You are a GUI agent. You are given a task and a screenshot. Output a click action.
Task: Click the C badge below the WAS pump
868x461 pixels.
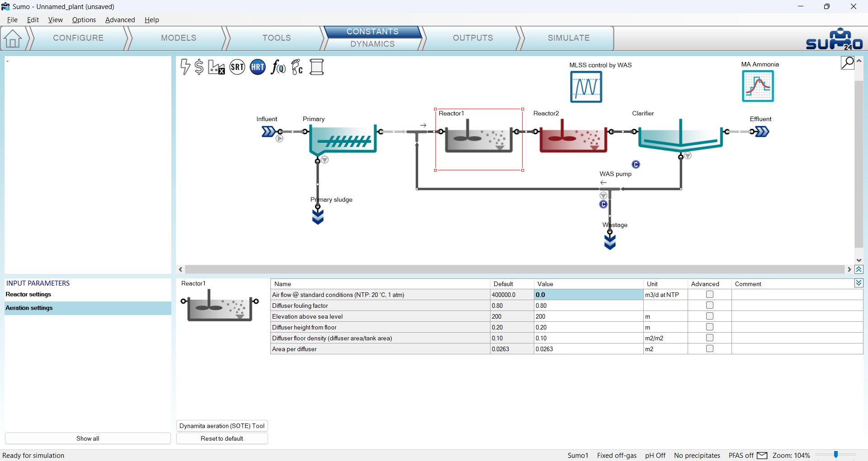603,204
